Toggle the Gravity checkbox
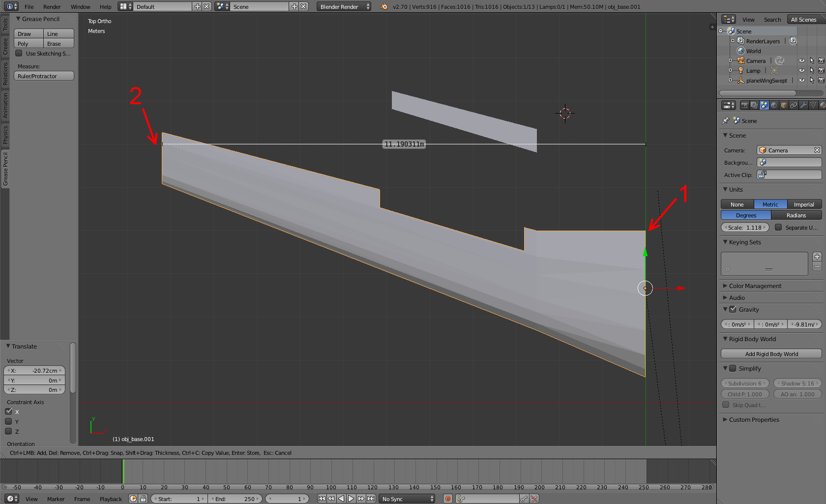The width and height of the screenshot is (826, 504). (733, 309)
